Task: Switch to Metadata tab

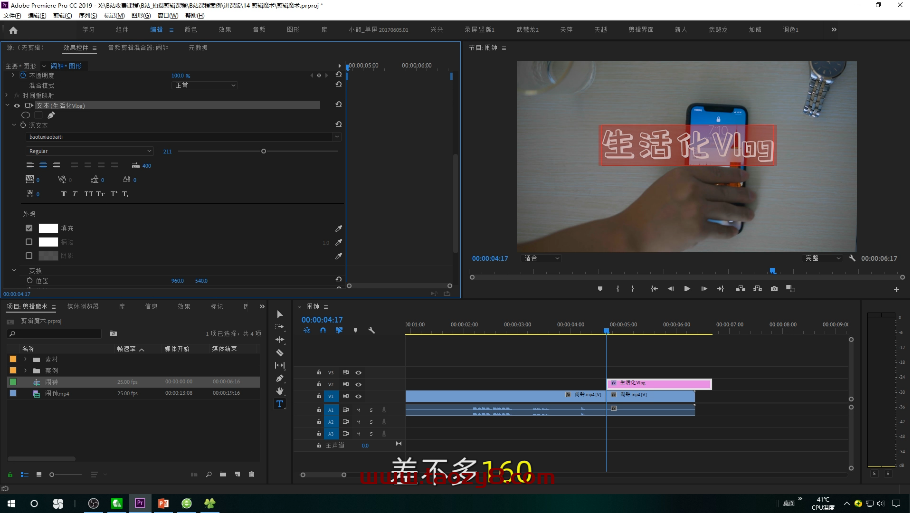Action: click(198, 48)
